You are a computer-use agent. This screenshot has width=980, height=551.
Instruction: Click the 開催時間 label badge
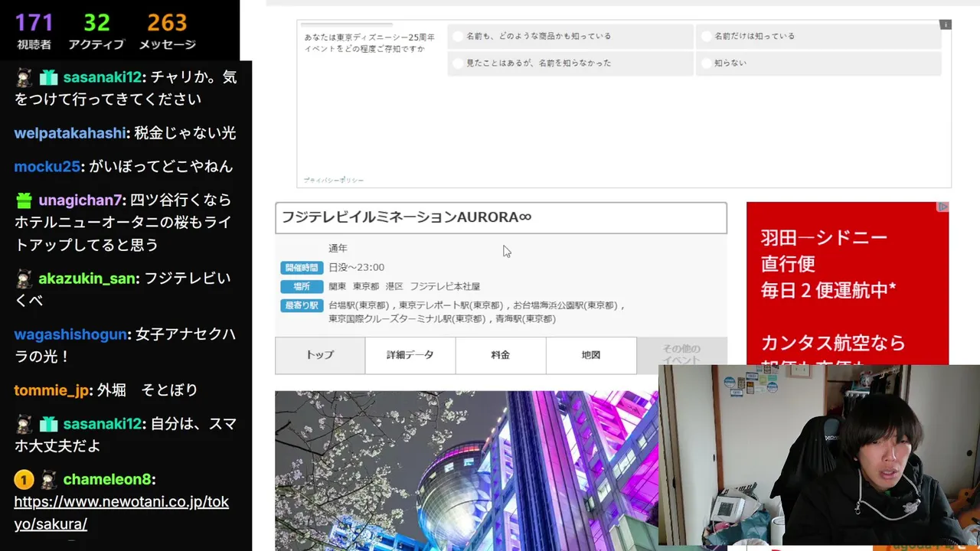pos(302,268)
